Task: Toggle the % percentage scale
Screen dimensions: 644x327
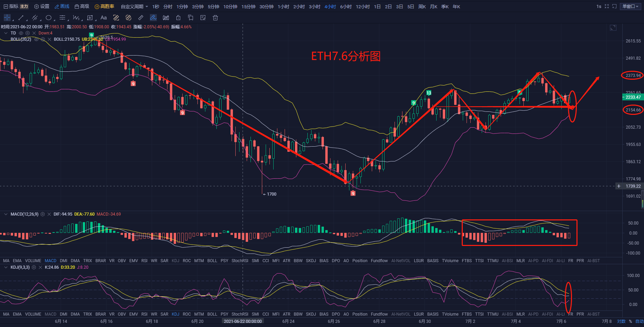Action: pos(631,321)
